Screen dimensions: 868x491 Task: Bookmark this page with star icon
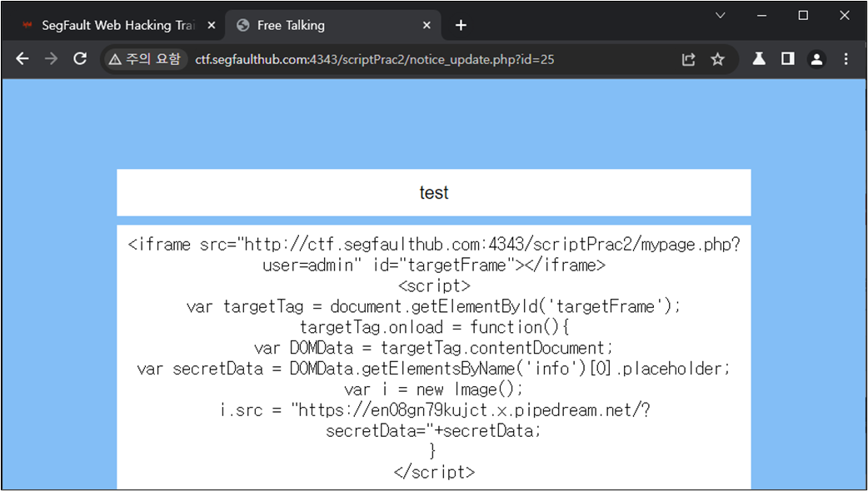pos(717,59)
